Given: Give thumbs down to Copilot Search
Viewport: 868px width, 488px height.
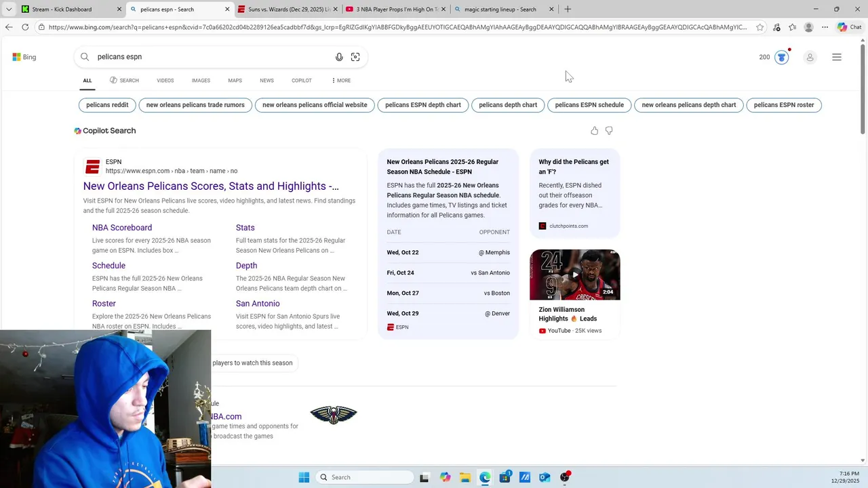Looking at the screenshot, I should 609,131.
